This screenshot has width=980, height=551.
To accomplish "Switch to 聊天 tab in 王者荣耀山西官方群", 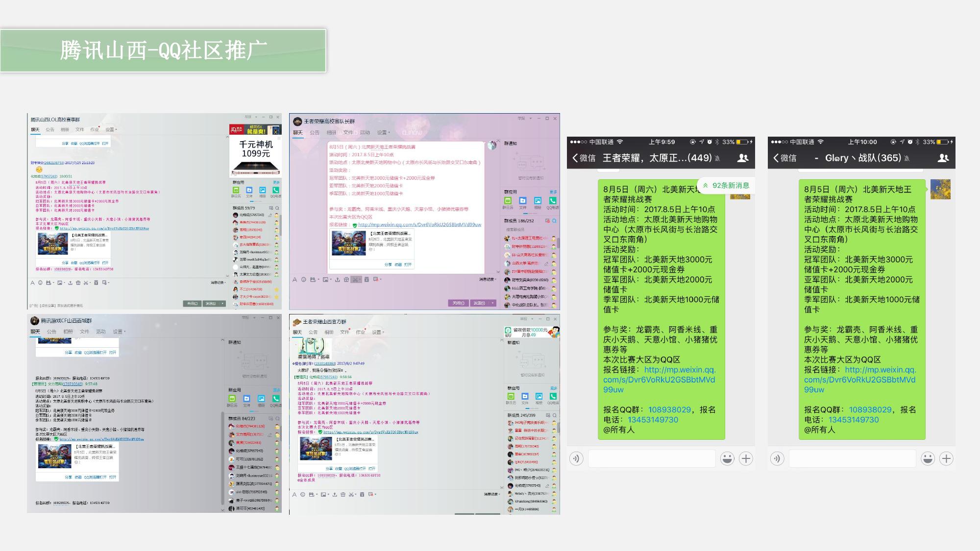I will [x=297, y=332].
